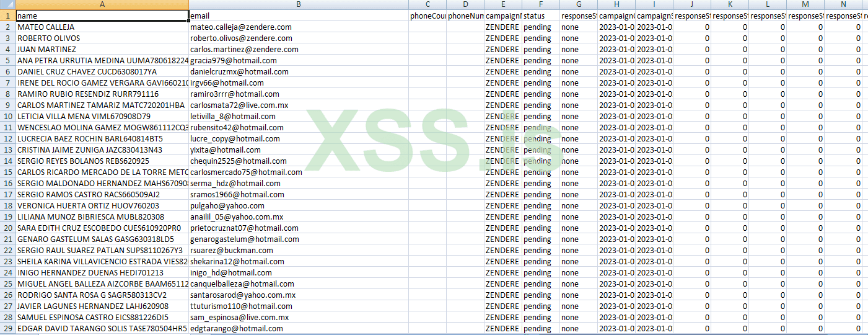Click 'pending' status in MATEO CALLEJA row
The image size is (868, 335).
pyautogui.click(x=541, y=27)
